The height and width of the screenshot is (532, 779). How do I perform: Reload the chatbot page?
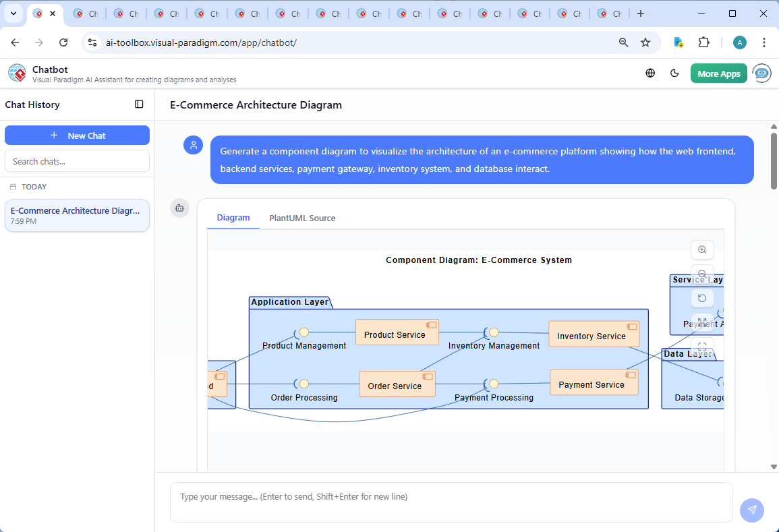(63, 42)
